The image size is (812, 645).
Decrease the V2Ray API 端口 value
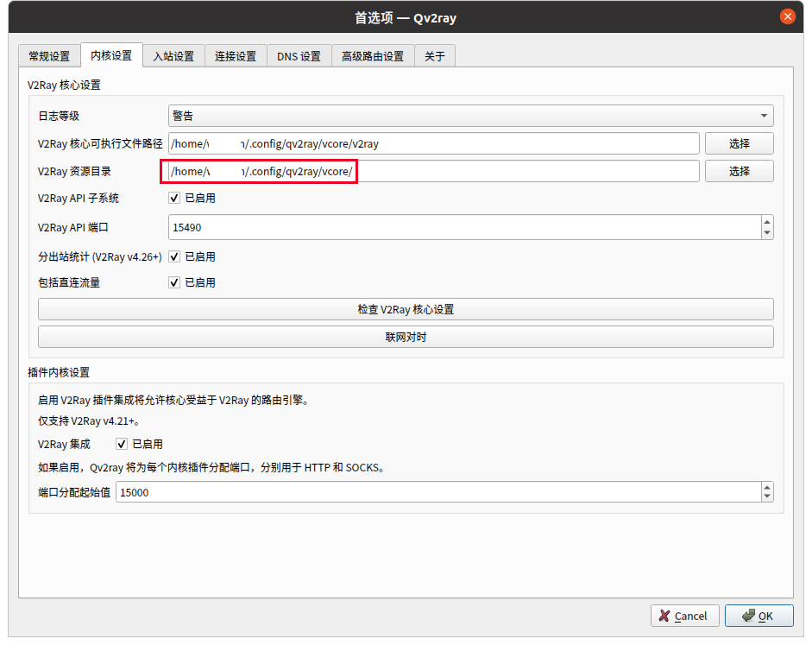tap(767, 233)
